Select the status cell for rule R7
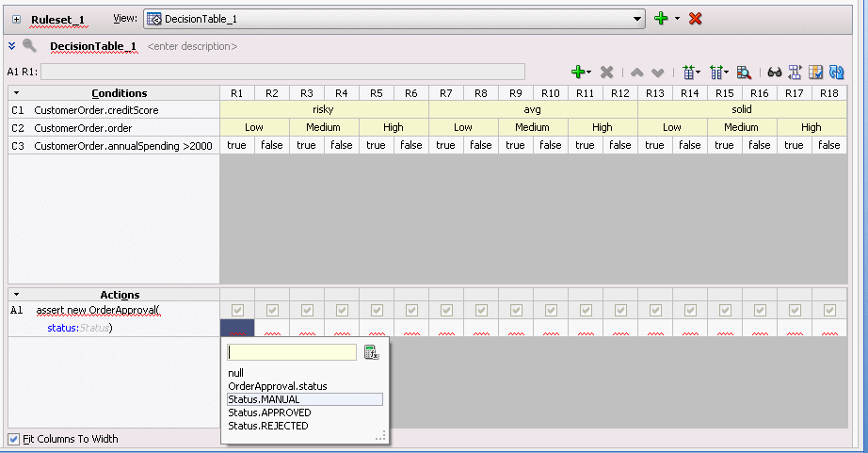868x453 pixels. point(446,328)
